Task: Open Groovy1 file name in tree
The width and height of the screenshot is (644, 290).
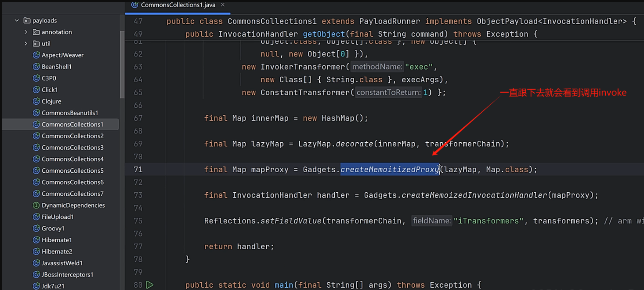Action: click(x=53, y=228)
